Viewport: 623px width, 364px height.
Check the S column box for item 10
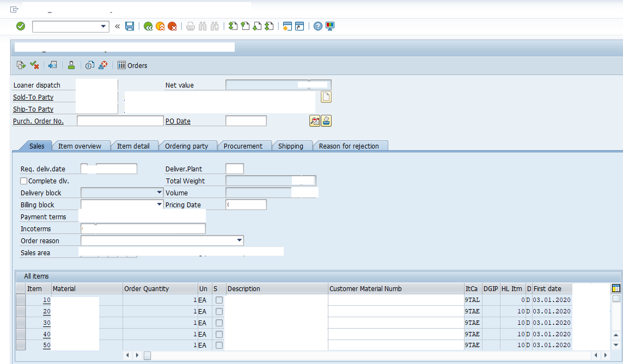[219, 300]
